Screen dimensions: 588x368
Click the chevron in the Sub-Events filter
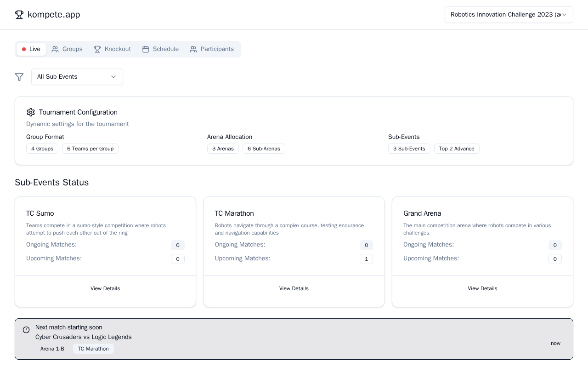tap(113, 77)
